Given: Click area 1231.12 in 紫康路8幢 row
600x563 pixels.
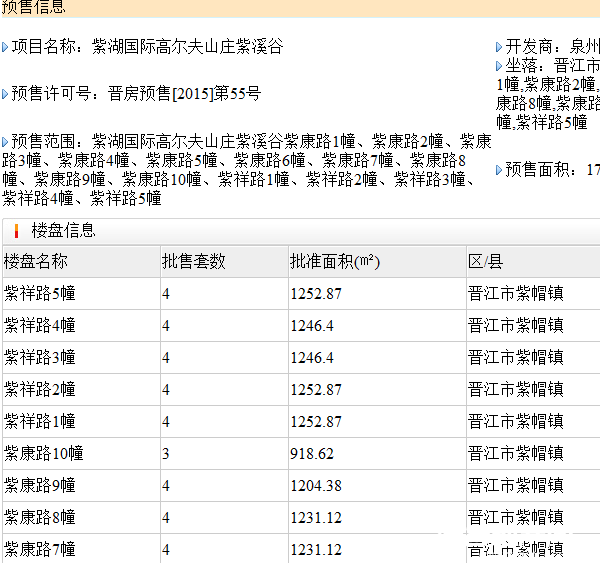Looking at the screenshot, I should point(316,518).
